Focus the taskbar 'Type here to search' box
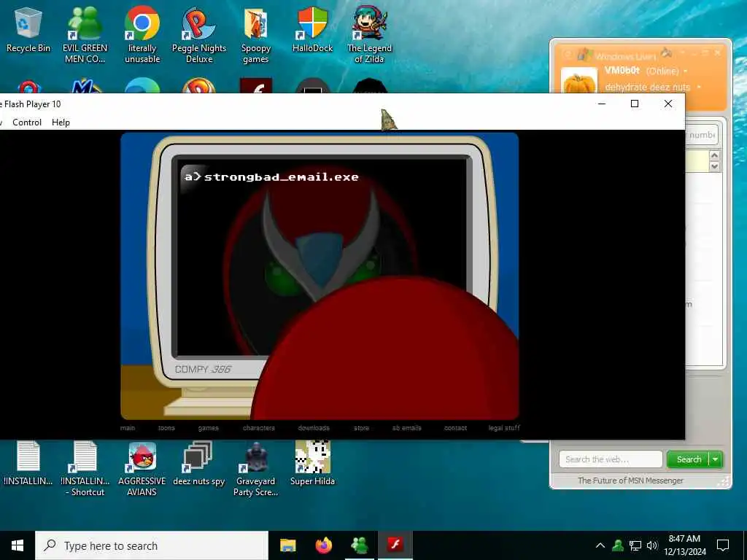Screen dimensions: 747x560 [x=152, y=545]
